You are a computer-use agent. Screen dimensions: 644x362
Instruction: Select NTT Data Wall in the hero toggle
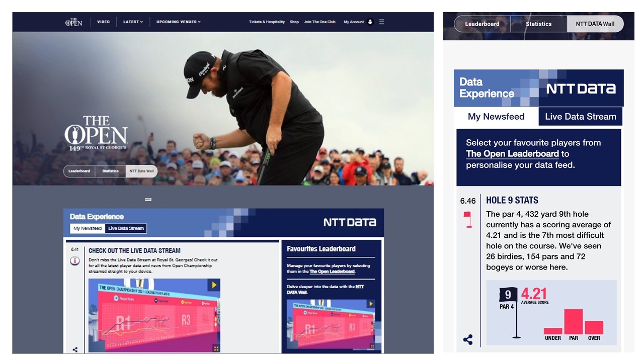click(x=141, y=171)
